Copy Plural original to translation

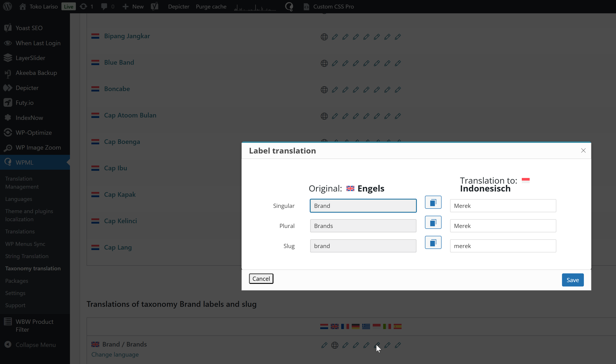(433, 223)
